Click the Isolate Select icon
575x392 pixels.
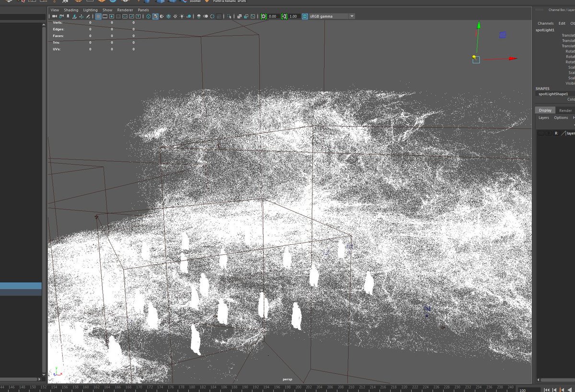(229, 16)
